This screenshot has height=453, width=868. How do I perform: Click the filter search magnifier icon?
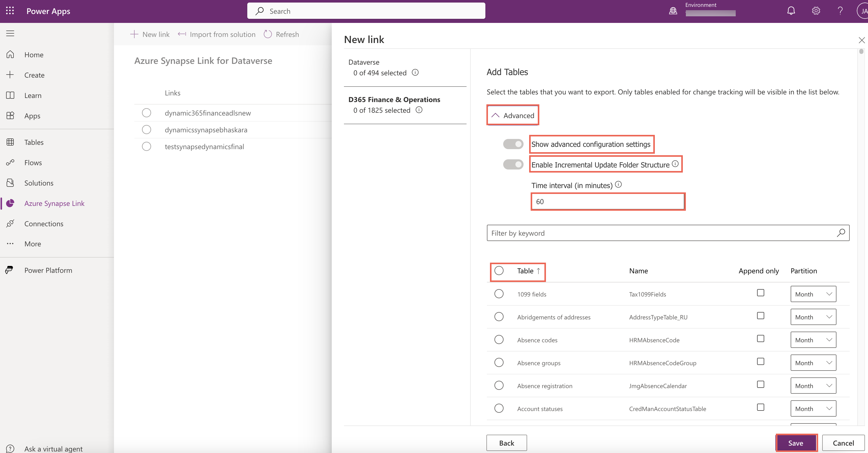(841, 233)
